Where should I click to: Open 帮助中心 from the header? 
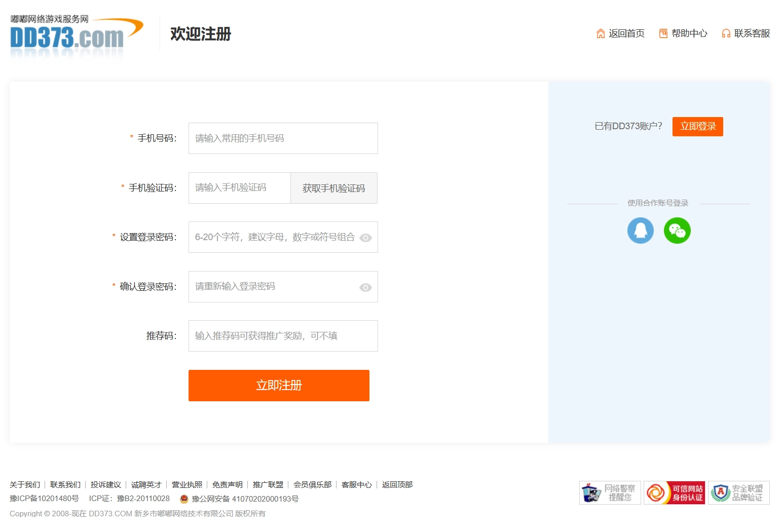click(x=683, y=33)
